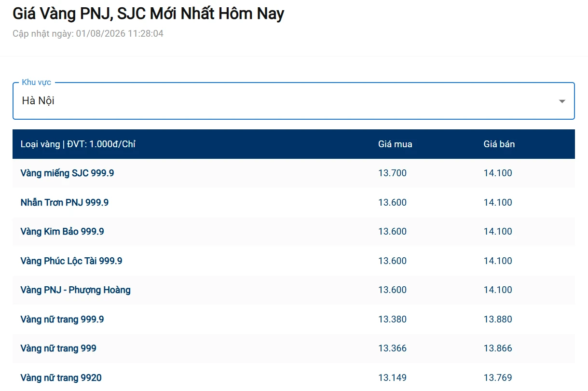Viewport: 588px width, 391px height.
Task: Click the Vàng nữ trang 9920 label
Action: [61, 377]
